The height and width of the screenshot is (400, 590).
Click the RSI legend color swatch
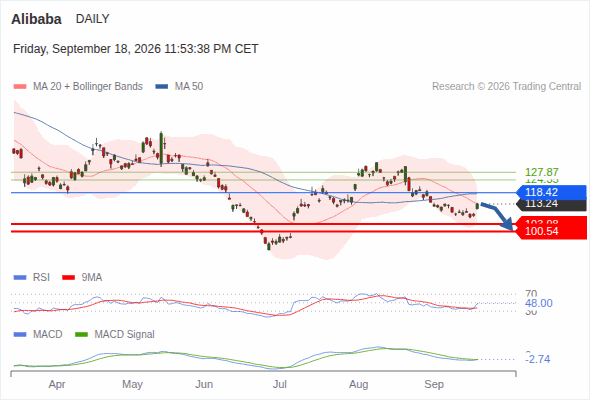click(x=20, y=278)
